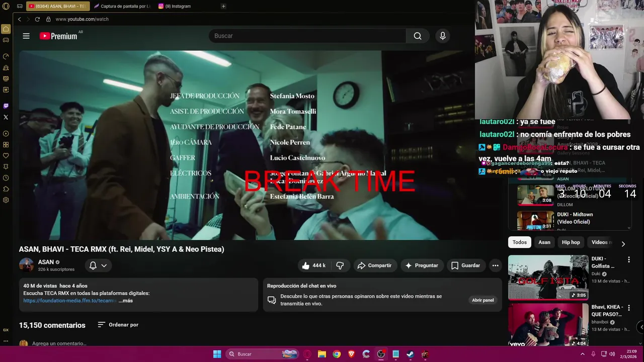
Task: Open the foundation-media.ffm.to link in description
Action: [70, 301]
